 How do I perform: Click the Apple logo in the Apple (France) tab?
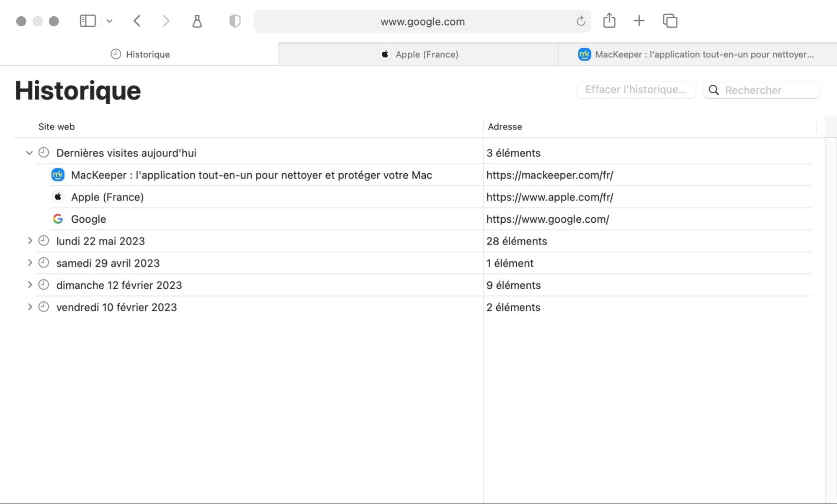pos(385,54)
